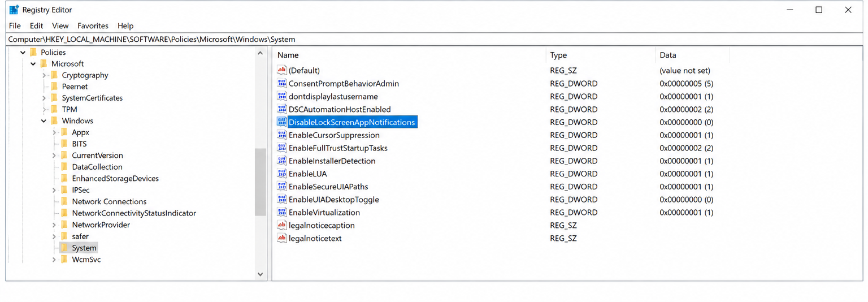
Task: Click the tree pane vertical scrollbar thumb
Action: (x=260, y=182)
